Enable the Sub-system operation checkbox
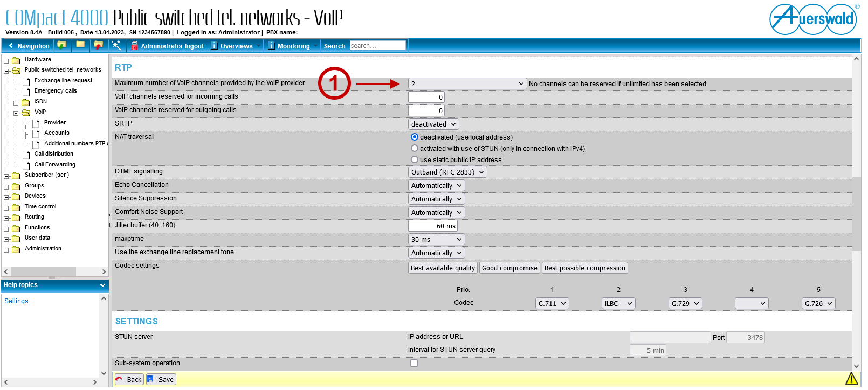 (x=414, y=363)
